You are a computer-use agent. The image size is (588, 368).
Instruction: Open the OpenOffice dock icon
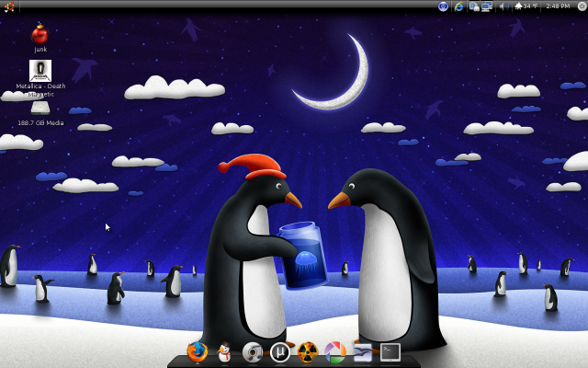coord(363,352)
